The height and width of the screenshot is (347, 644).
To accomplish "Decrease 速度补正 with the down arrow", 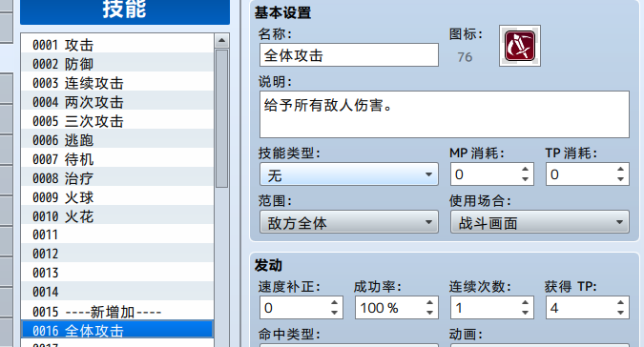I will [334, 313].
